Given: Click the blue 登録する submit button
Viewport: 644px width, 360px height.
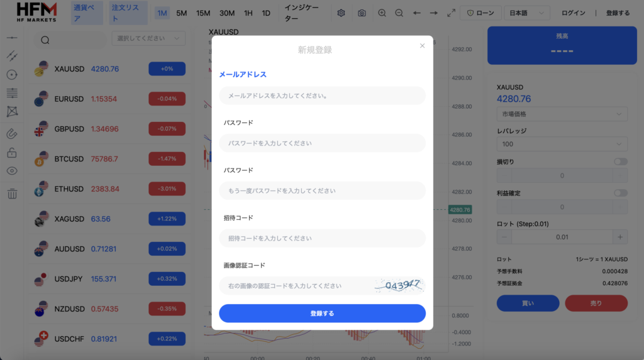Looking at the screenshot, I should pos(322,314).
